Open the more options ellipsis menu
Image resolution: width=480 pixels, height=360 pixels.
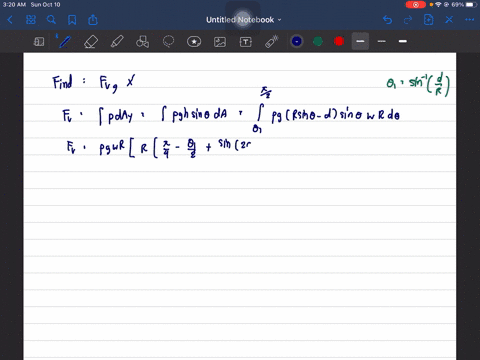[469, 20]
